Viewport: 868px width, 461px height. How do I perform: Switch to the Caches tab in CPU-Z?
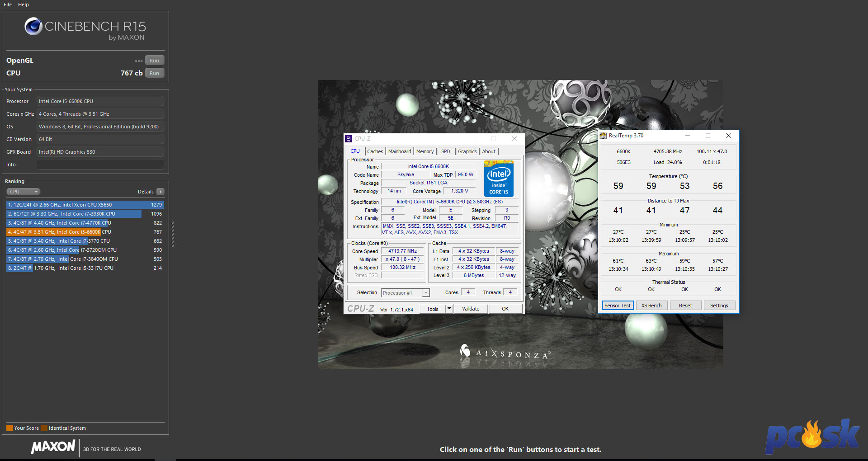point(375,151)
